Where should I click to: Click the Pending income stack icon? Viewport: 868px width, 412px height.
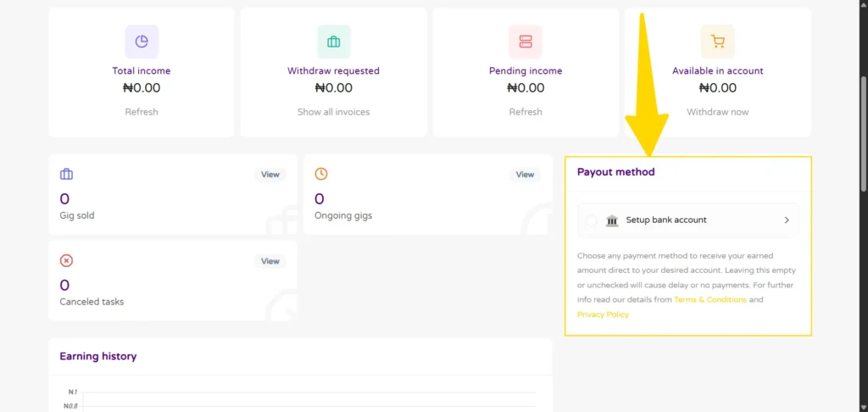coord(526,41)
